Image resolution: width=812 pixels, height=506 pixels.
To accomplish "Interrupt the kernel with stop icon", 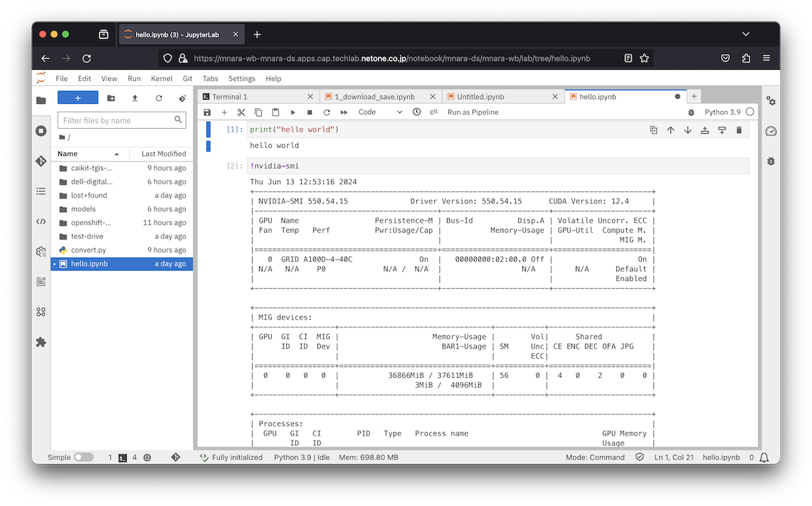I will [x=310, y=112].
